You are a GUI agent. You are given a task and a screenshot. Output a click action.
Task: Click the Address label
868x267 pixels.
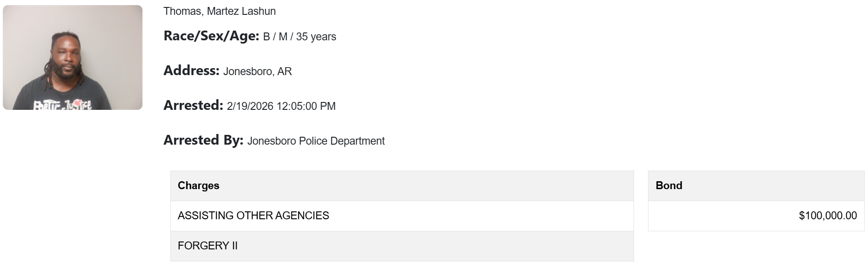click(191, 70)
